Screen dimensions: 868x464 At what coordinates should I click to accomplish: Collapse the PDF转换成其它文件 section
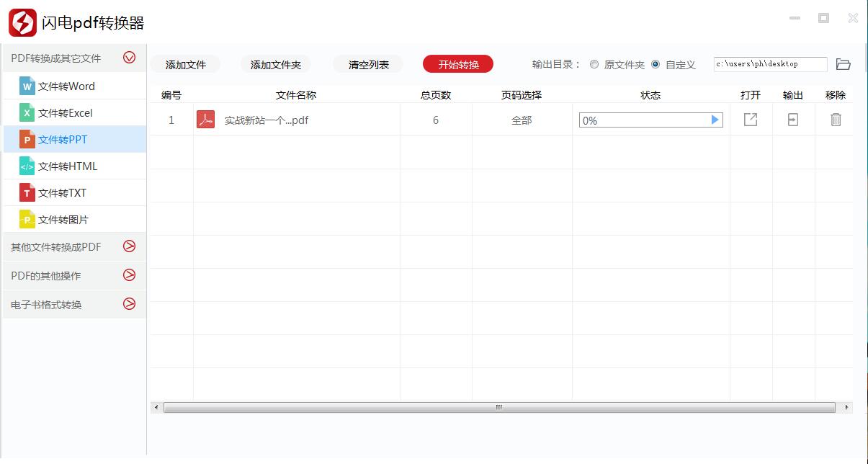pyautogui.click(x=129, y=58)
